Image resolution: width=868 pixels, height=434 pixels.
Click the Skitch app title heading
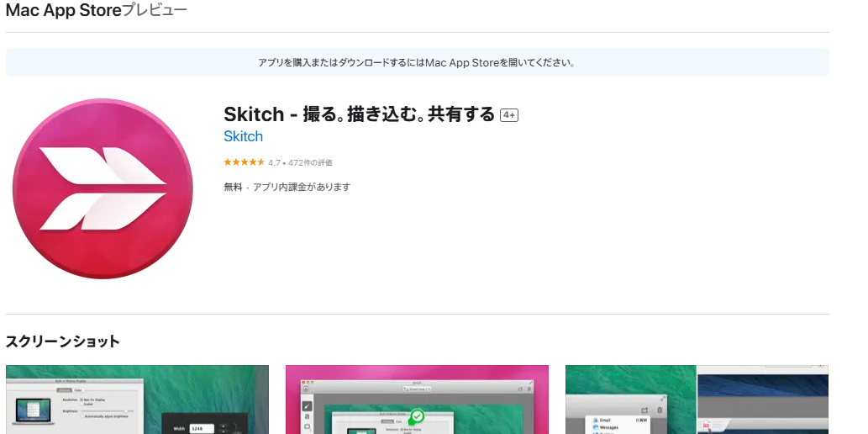coord(359,114)
